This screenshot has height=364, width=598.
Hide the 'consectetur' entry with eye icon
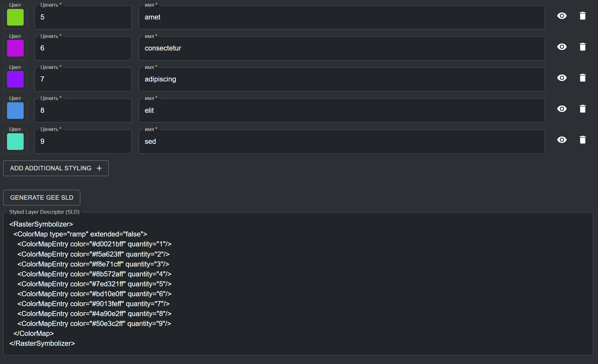(562, 47)
